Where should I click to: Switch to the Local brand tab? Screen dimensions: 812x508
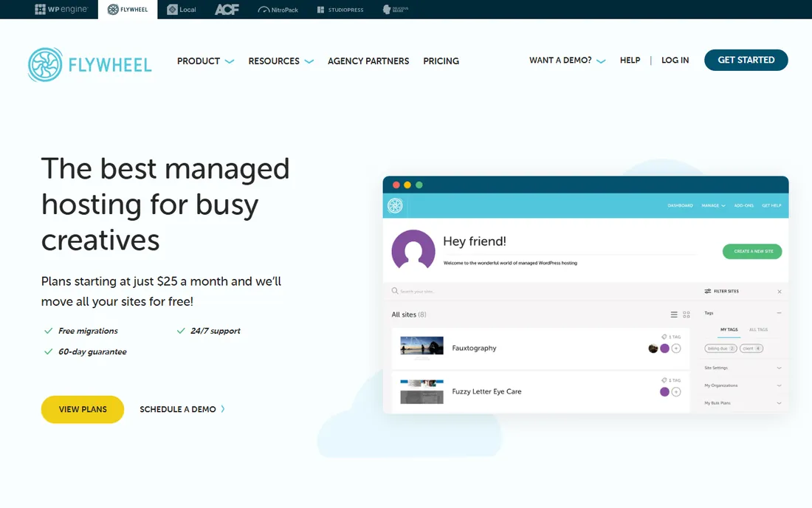tap(182, 10)
